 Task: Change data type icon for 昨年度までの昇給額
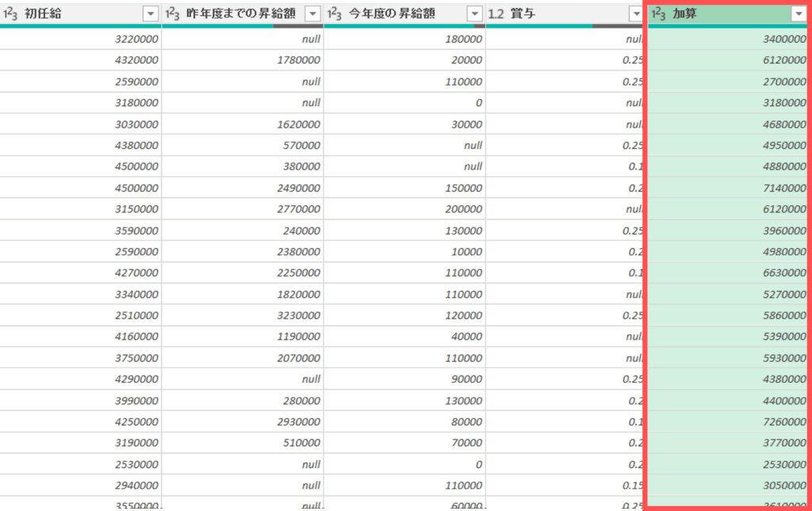173,13
